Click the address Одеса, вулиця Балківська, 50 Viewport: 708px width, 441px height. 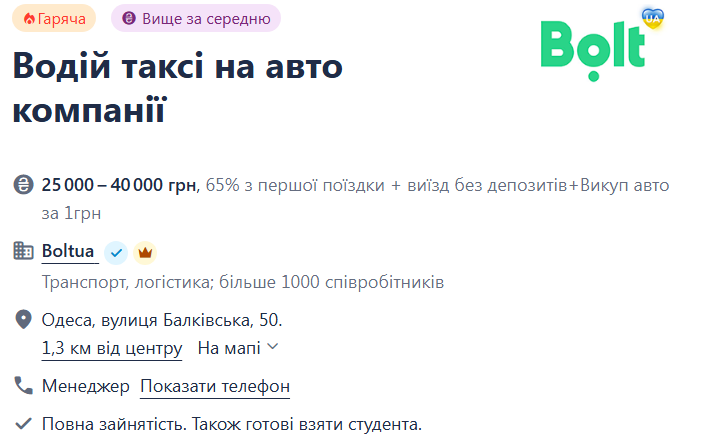tap(162, 320)
